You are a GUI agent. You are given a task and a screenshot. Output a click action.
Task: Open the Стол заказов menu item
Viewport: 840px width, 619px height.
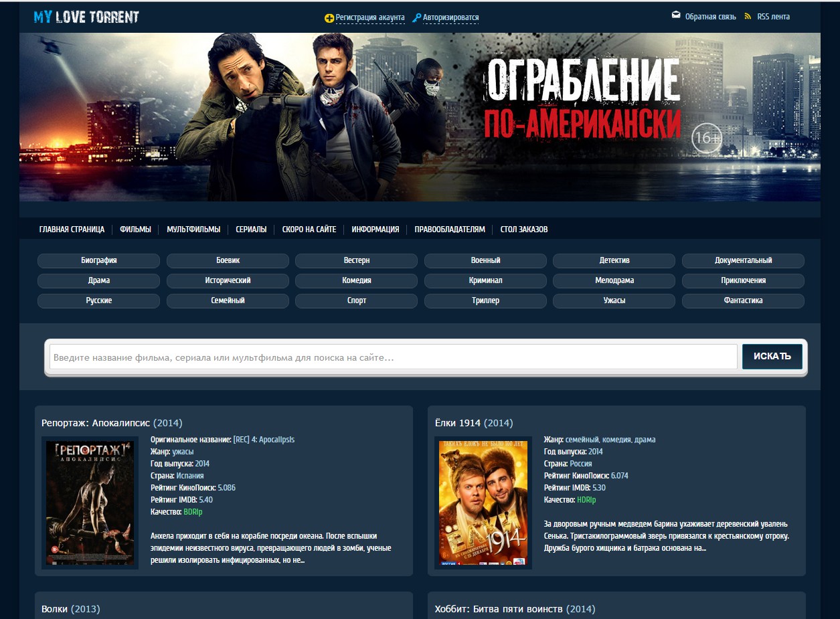pos(524,230)
